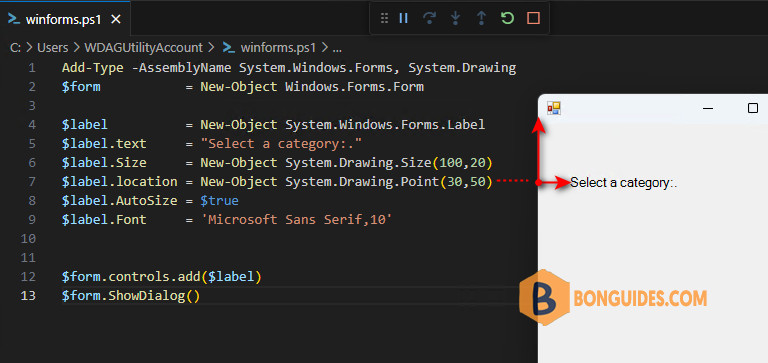Click the Step Out debug icon
Screen dimensions: 768x363
pos(481,19)
